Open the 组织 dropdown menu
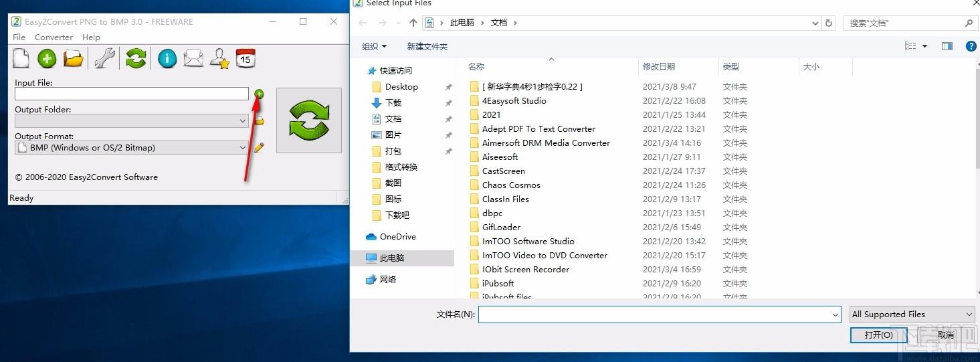980x362 pixels. [x=374, y=46]
